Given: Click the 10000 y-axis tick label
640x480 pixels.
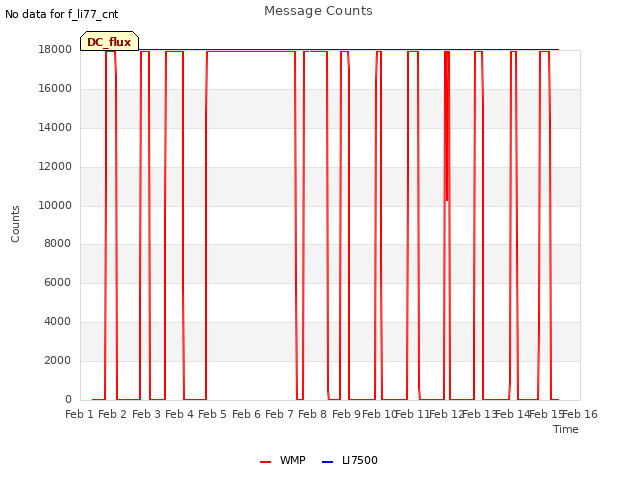Looking at the screenshot, I should coord(55,205).
